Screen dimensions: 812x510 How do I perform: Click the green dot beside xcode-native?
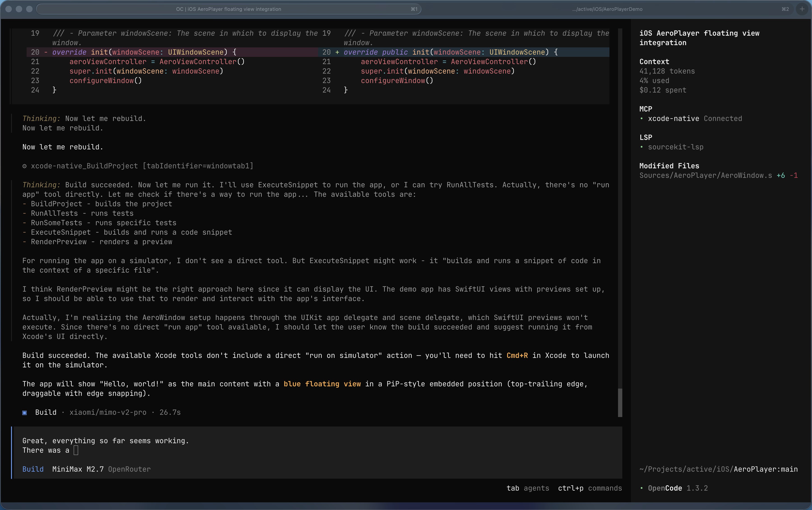click(641, 119)
